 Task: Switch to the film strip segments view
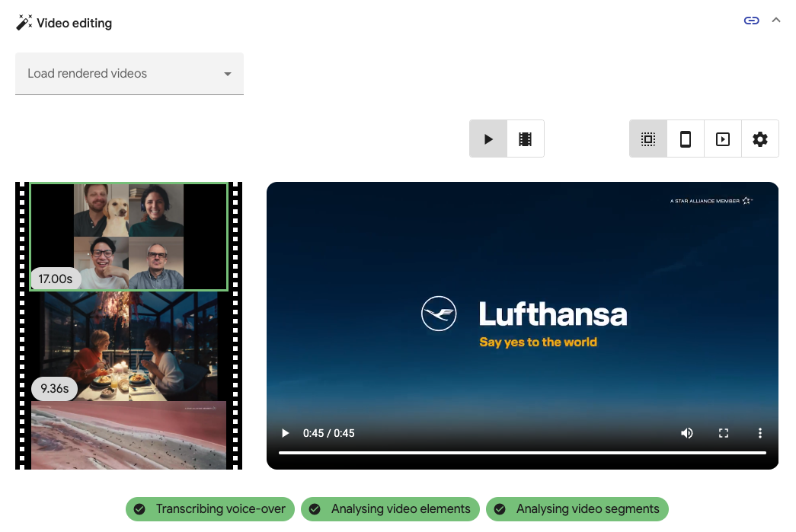pyautogui.click(x=526, y=139)
